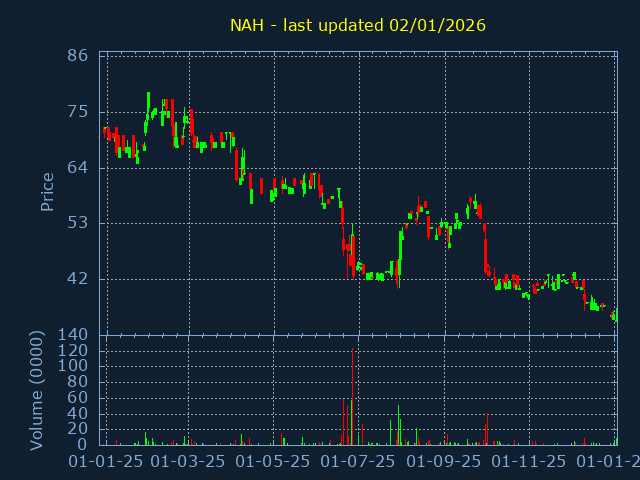Select the 86 price axis tick label
640x480 pixels.
(78, 56)
